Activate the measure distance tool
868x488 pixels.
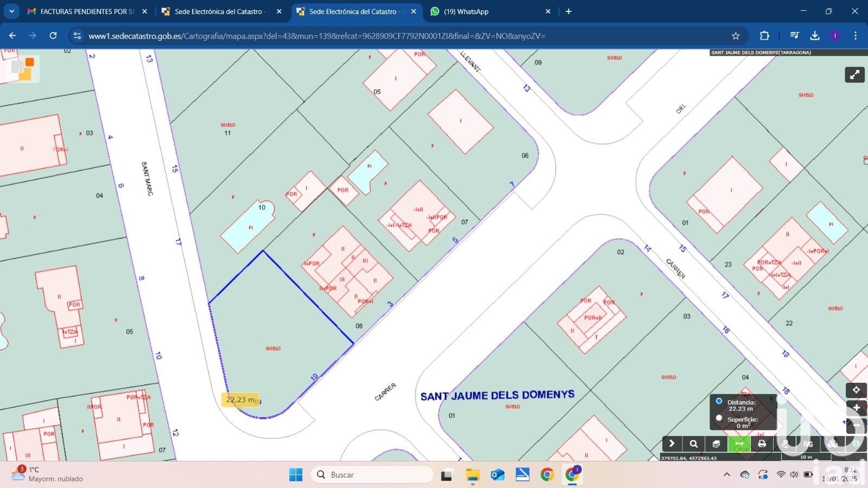[739, 444]
